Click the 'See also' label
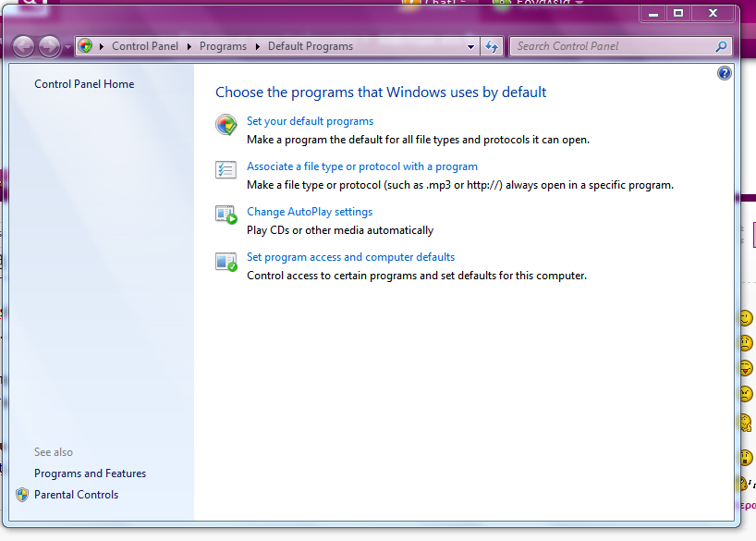The image size is (756, 541). (x=54, y=452)
